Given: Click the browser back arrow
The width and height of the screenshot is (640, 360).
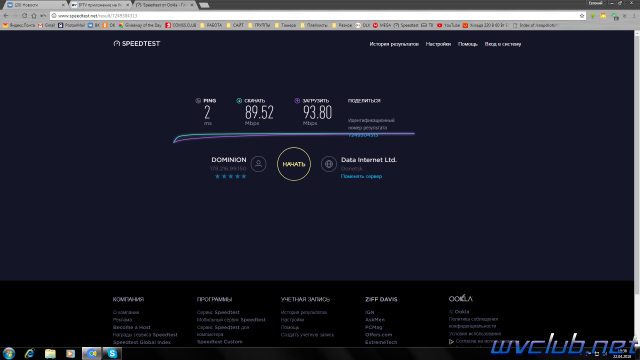Looking at the screenshot, I should click(6, 16).
